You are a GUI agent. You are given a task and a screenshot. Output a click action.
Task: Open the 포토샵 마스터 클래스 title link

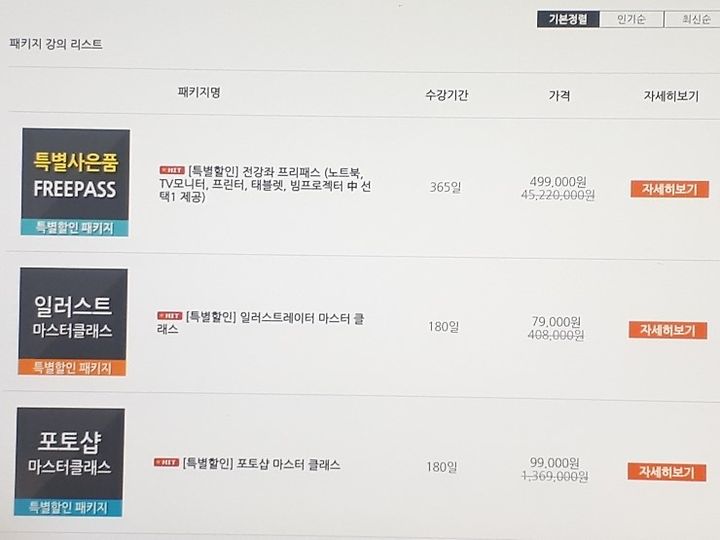pyautogui.click(x=261, y=464)
